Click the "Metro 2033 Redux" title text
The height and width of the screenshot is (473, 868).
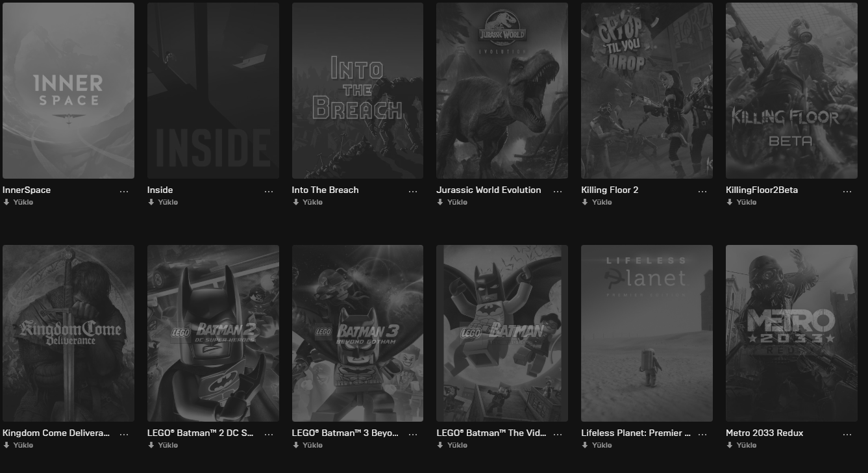point(765,433)
